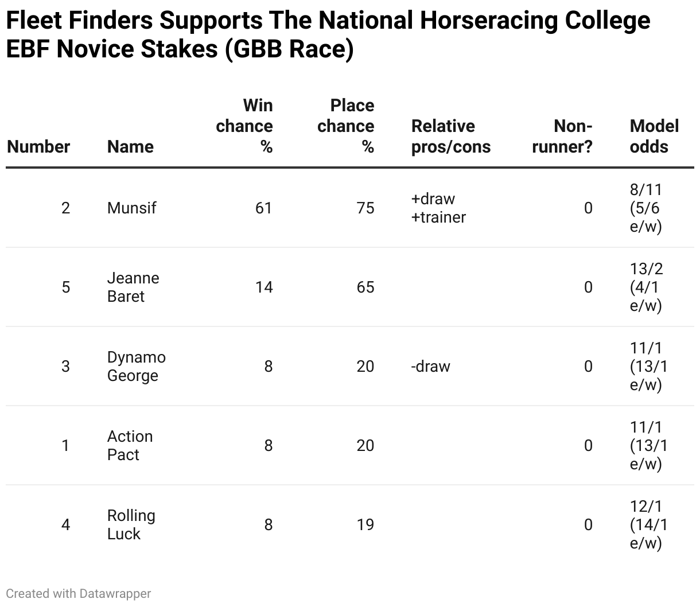This screenshot has width=700, height=607.
Task: Click the race title heading
Action: click(x=328, y=35)
